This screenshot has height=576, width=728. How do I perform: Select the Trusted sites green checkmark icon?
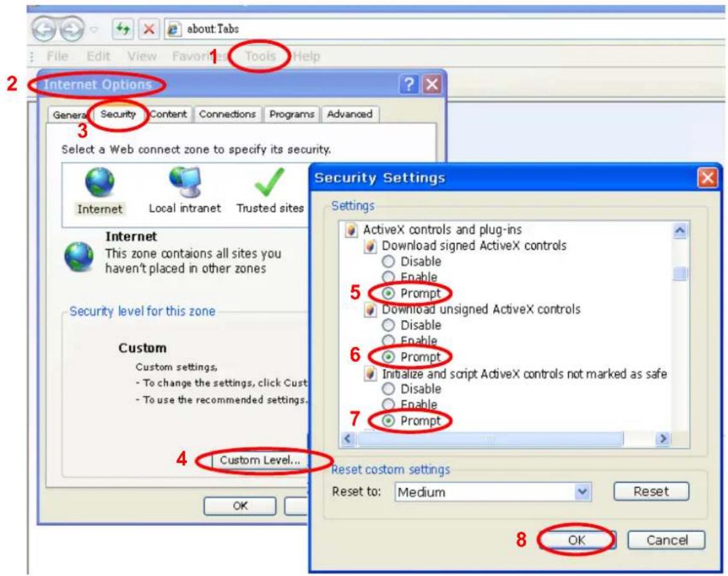coord(269,182)
